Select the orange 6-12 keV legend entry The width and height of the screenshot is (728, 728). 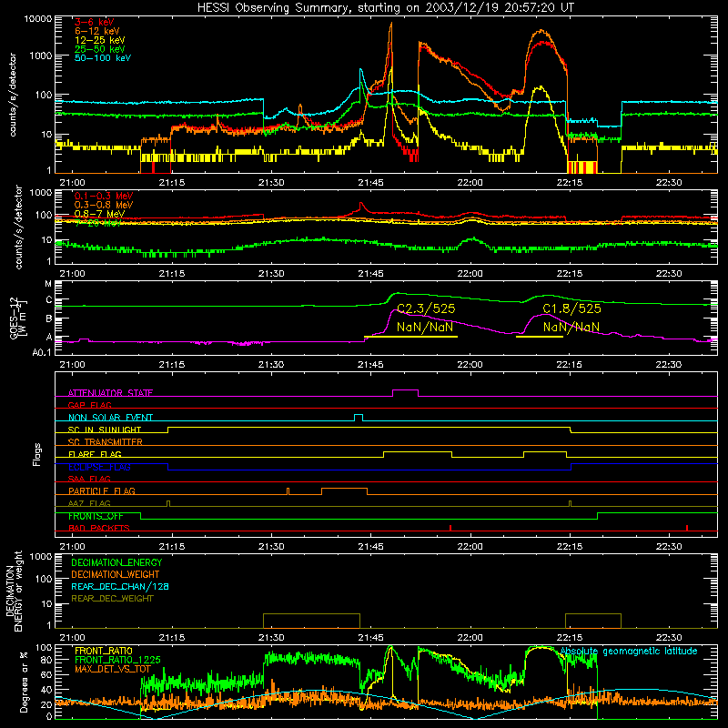[96, 31]
